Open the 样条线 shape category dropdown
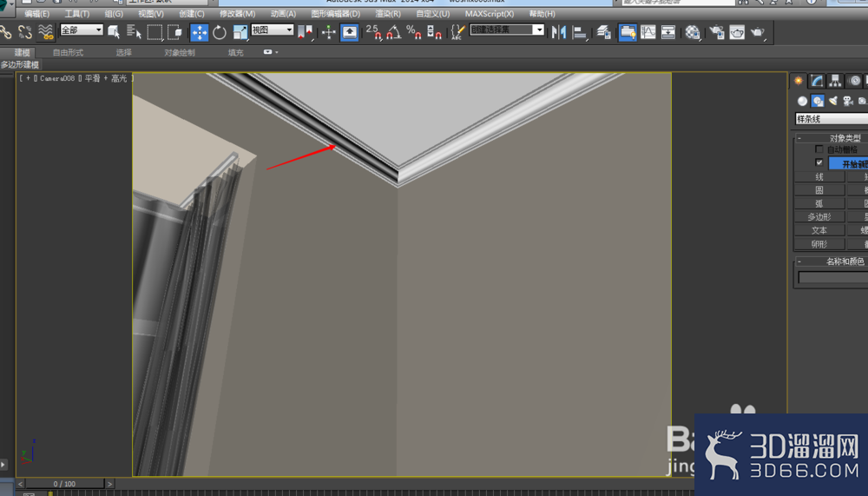 [832, 119]
